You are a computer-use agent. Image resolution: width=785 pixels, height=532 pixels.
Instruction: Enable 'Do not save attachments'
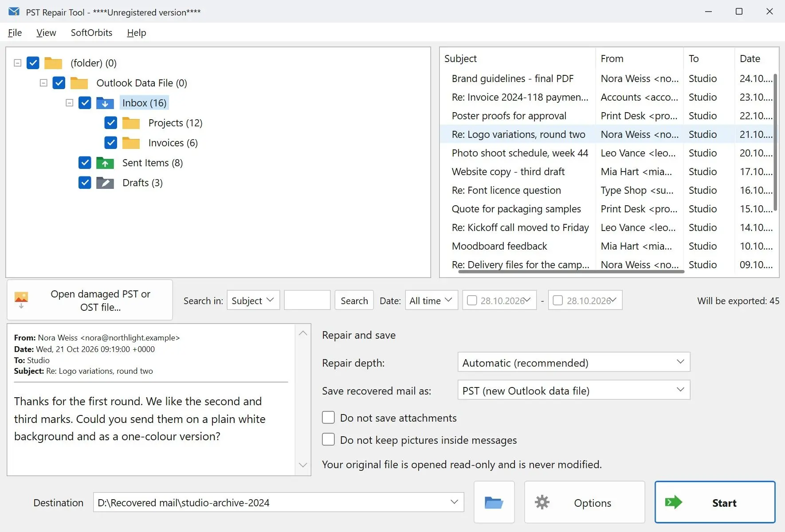(x=328, y=418)
